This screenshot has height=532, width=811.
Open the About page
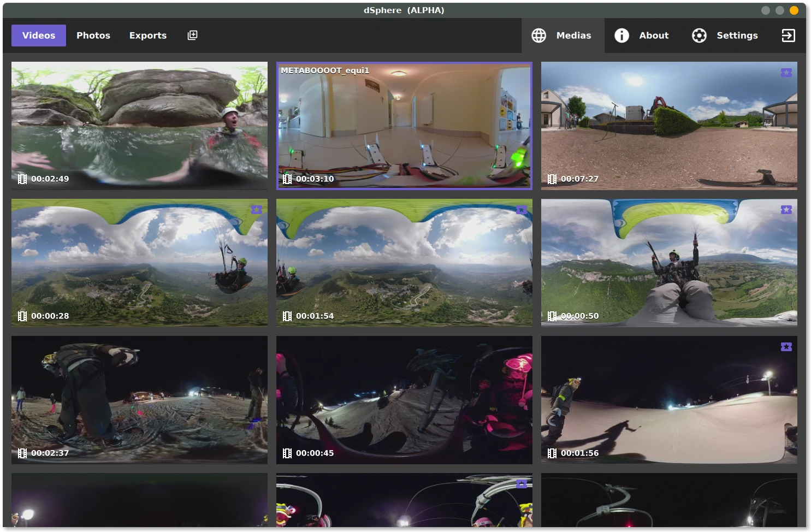click(x=642, y=36)
